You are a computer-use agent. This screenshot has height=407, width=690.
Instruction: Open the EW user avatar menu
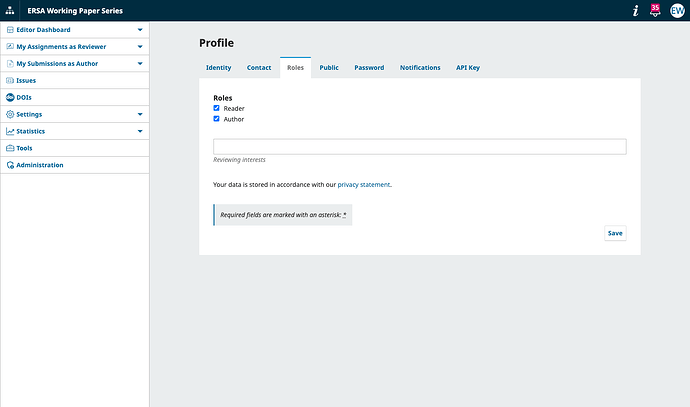[x=677, y=10]
